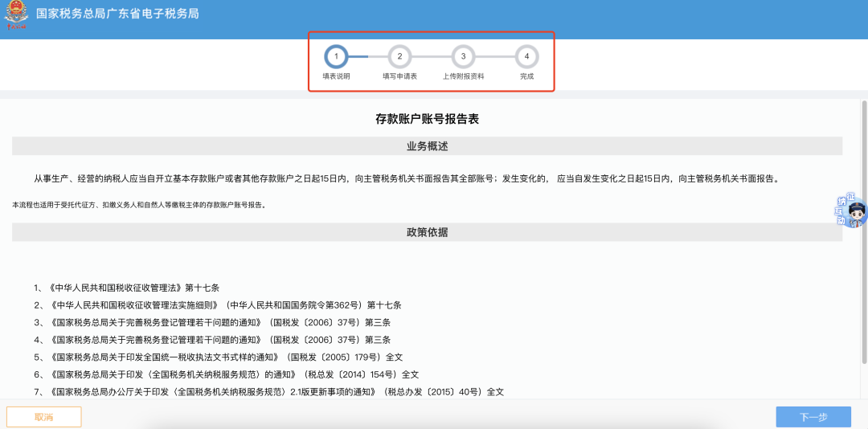Click the 政策依据 section header
Image resolution: width=868 pixels, height=429 pixels.
pyautogui.click(x=427, y=232)
